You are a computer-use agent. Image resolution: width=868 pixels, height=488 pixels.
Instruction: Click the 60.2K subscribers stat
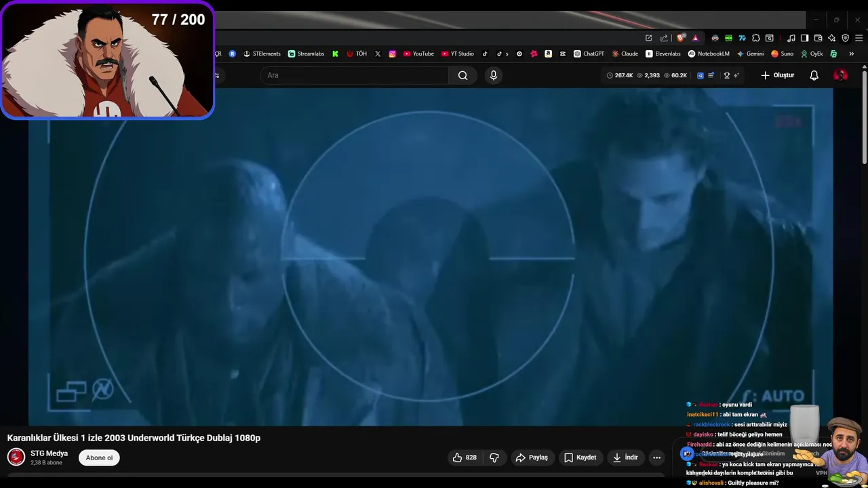675,75
